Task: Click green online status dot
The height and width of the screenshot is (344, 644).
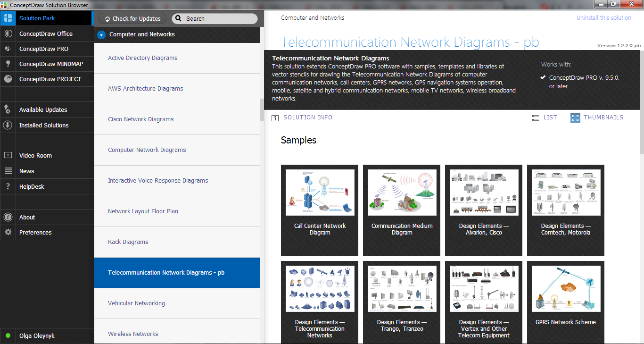Action: click(8, 336)
